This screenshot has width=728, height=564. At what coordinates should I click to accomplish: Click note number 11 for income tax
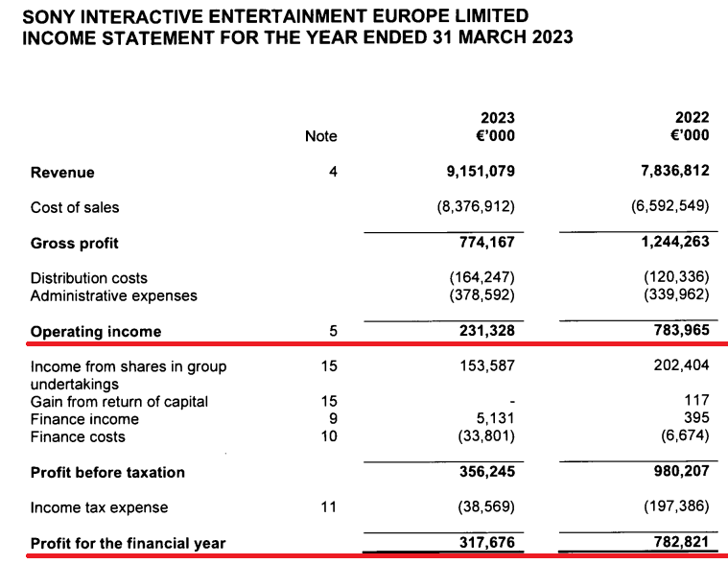click(x=328, y=507)
